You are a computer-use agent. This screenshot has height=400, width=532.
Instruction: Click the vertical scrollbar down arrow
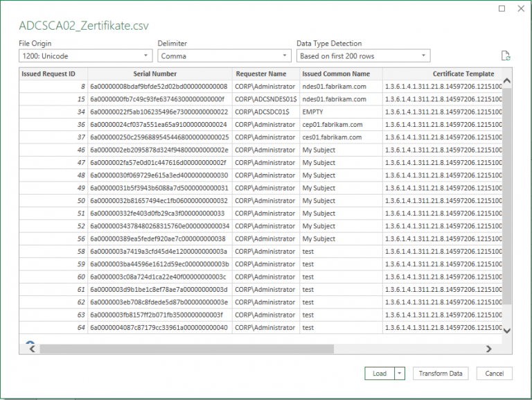(507, 331)
